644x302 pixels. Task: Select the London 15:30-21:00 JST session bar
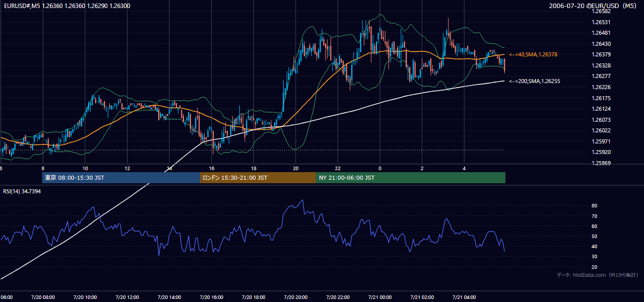[x=258, y=178]
